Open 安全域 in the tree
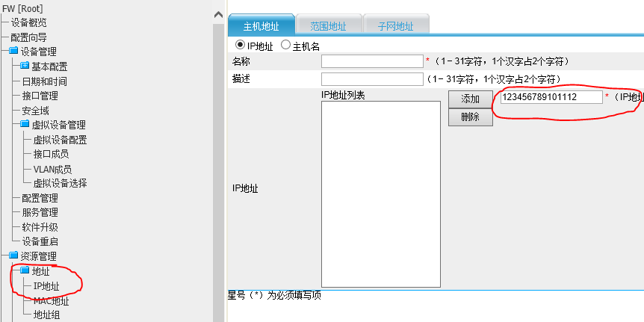Viewport: 644px width, 322px height. (x=35, y=111)
